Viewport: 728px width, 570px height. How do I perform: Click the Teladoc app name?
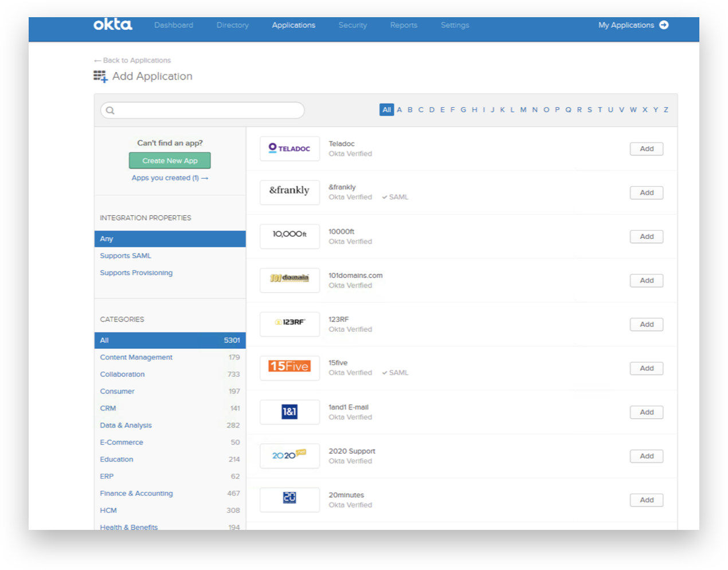(x=342, y=144)
